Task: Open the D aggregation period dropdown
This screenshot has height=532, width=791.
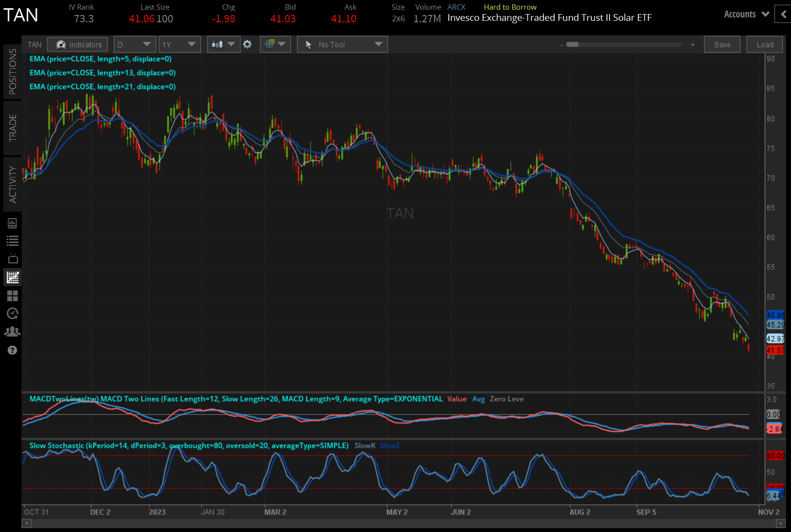Action: click(x=134, y=44)
